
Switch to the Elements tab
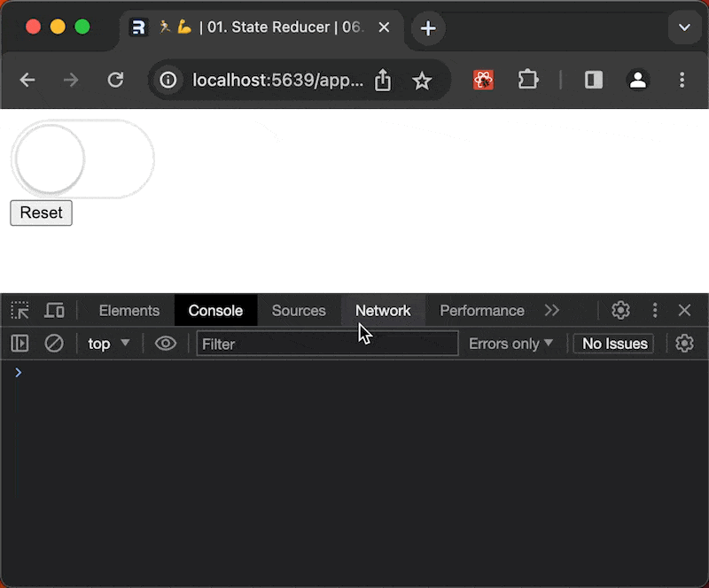pos(129,311)
